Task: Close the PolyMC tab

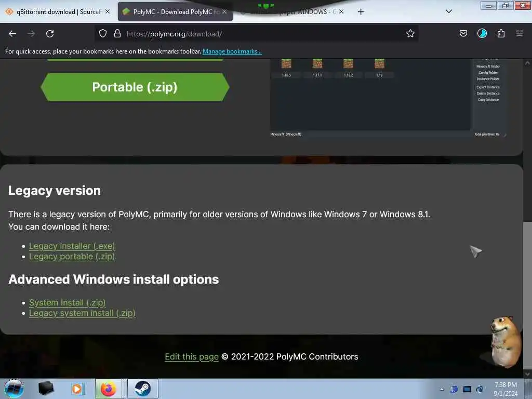Action: click(x=224, y=12)
